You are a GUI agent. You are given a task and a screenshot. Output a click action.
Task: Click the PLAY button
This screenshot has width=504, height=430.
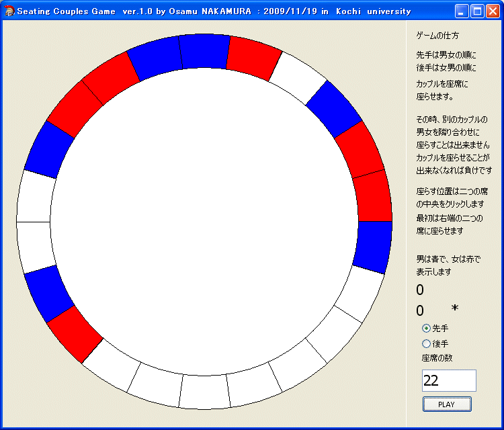click(x=447, y=404)
